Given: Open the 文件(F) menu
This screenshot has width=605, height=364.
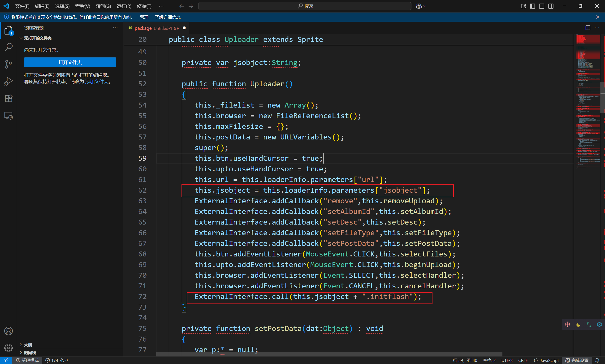Looking at the screenshot, I should pyautogui.click(x=22, y=6).
